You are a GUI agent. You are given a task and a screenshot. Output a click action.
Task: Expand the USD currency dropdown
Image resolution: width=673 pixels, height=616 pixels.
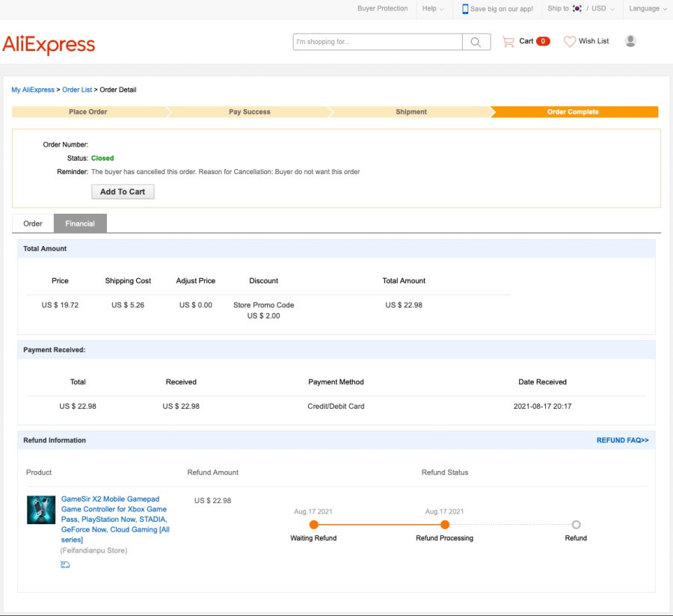[603, 8]
